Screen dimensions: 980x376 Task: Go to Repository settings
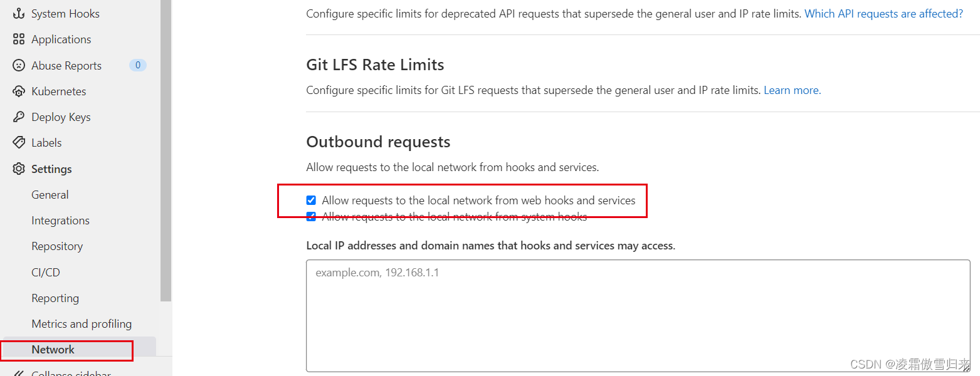coord(57,246)
